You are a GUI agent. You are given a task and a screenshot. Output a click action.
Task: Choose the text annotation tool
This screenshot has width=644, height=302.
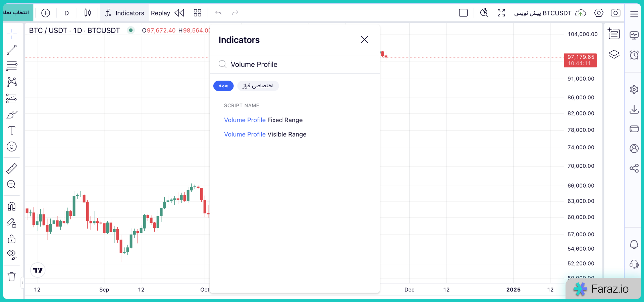[12, 131]
